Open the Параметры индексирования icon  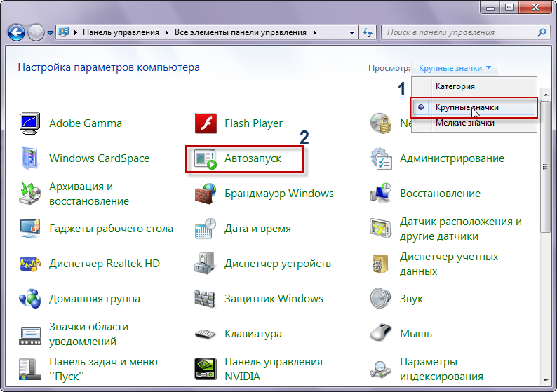click(x=381, y=370)
